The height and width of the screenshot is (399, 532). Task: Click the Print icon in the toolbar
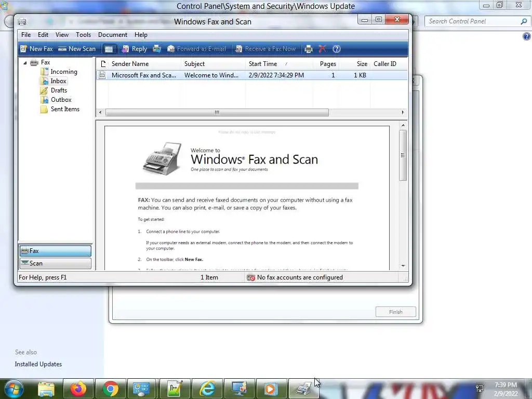click(309, 49)
